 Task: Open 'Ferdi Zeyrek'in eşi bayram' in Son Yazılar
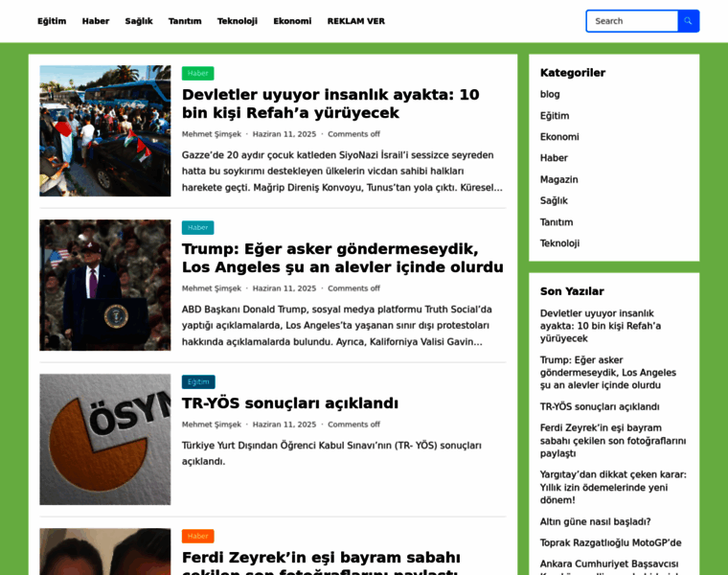613,441
